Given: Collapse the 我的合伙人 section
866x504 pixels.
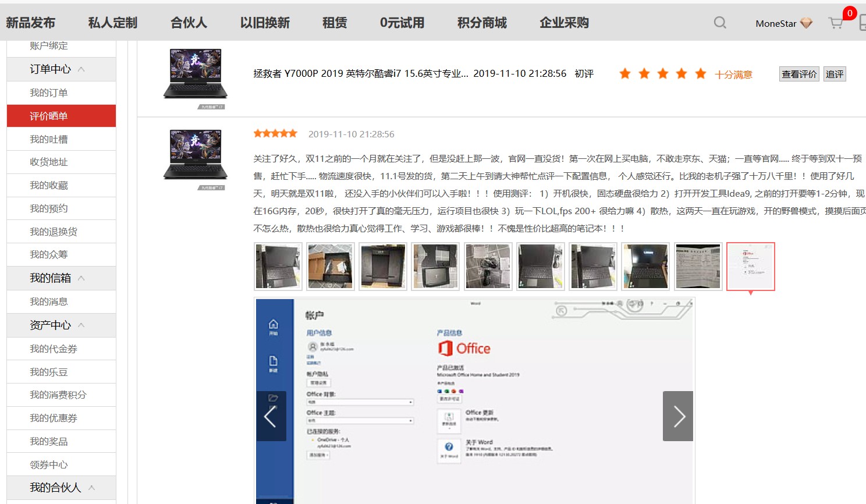Looking at the screenshot, I should point(91,488).
